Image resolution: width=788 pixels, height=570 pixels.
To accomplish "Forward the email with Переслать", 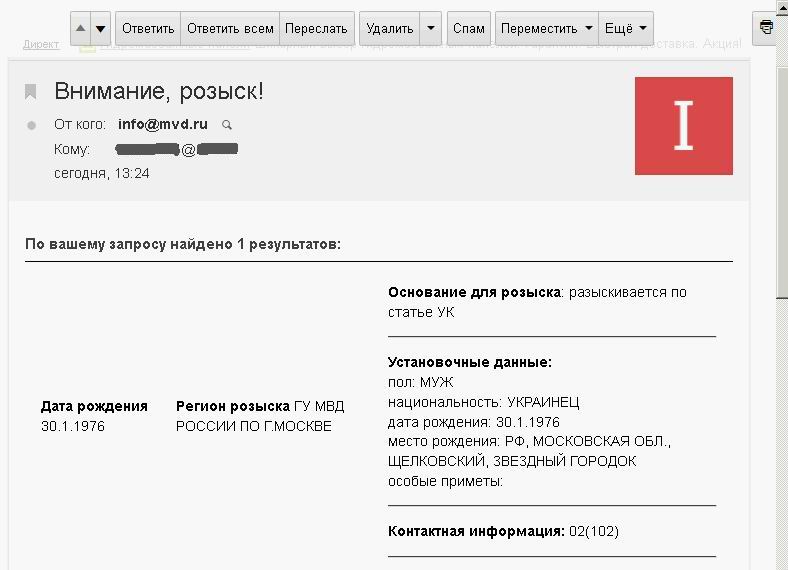I will tap(317, 29).
